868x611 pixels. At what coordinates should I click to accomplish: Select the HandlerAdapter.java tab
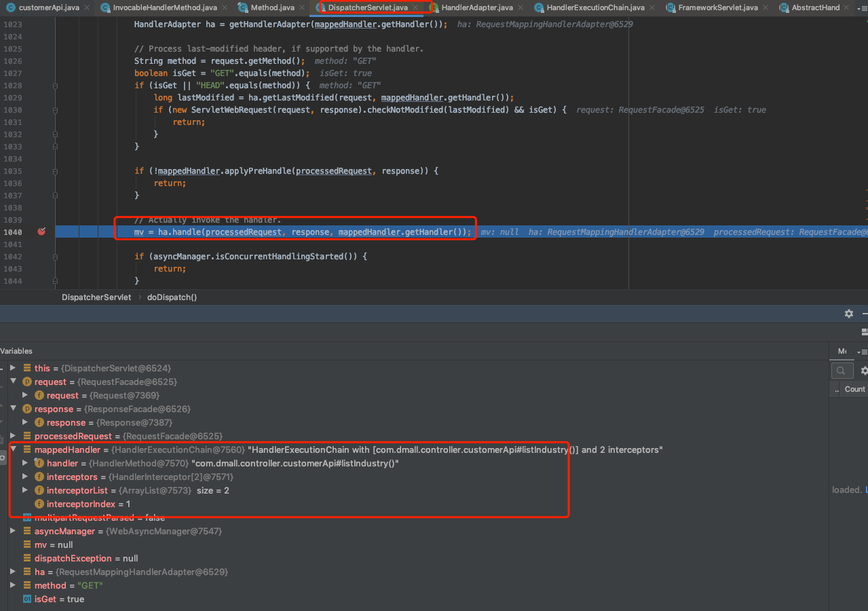477,7
